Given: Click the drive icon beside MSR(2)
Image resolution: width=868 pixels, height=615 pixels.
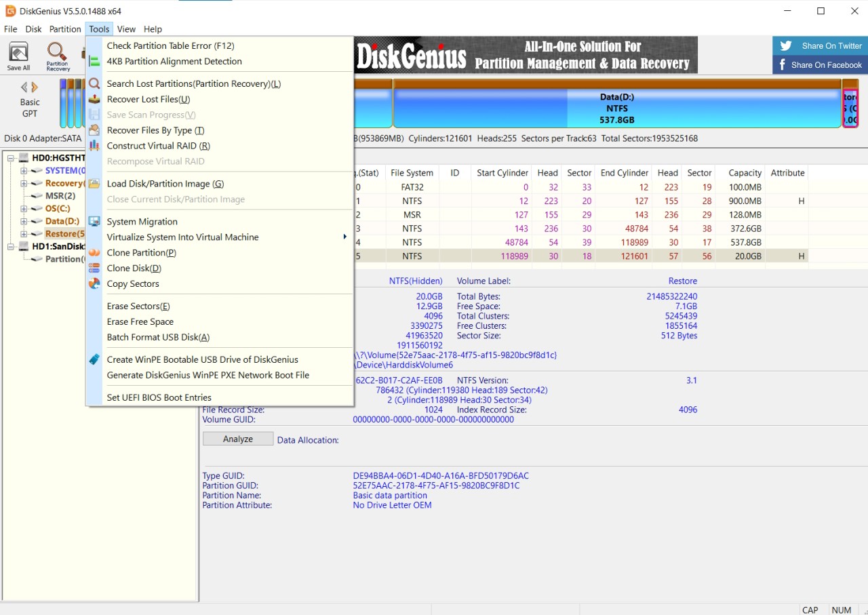Looking at the screenshot, I should 37,196.
